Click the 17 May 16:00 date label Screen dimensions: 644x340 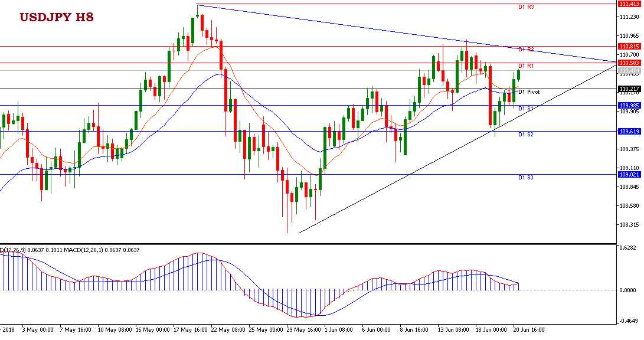coord(190,330)
